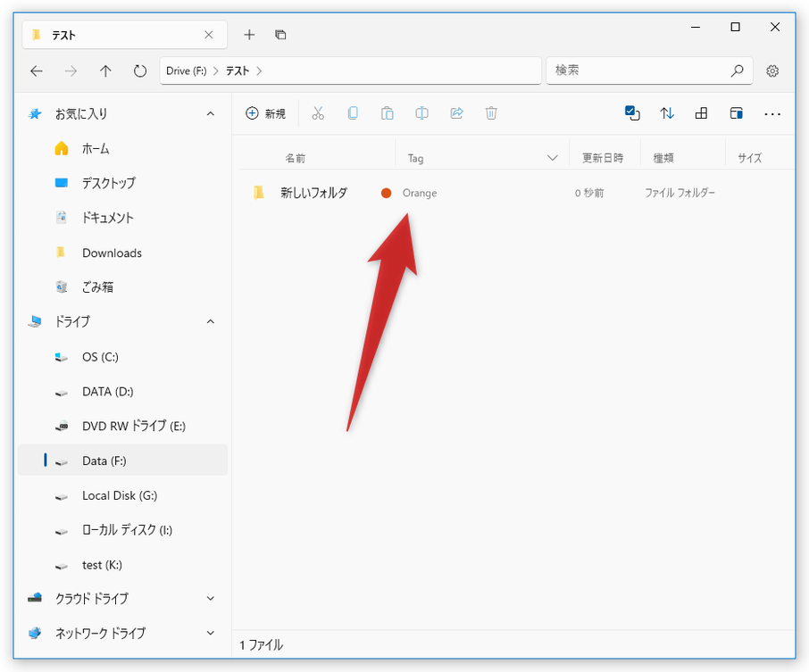The height and width of the screenshot is (672, 809).
Task: Click the New (新規) button
Action: [x=266, y=113]
